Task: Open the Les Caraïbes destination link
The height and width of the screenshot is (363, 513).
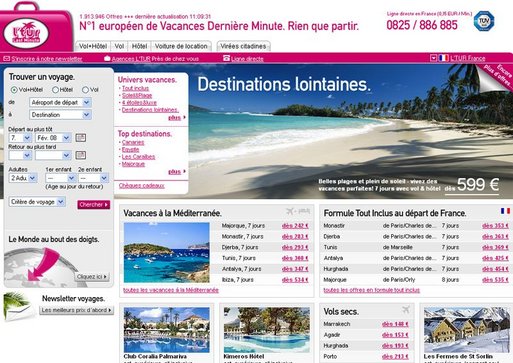Action: [138, 157]
